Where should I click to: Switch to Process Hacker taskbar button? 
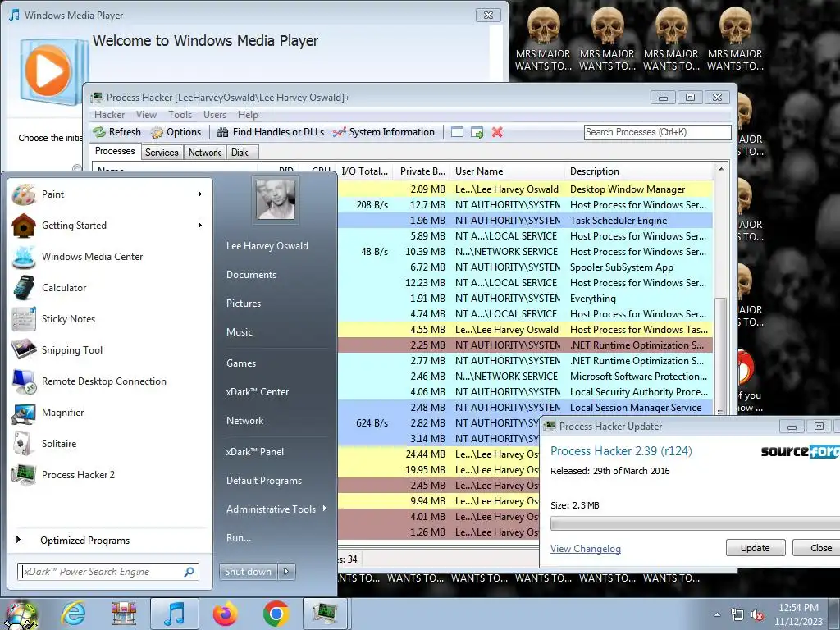325,614
